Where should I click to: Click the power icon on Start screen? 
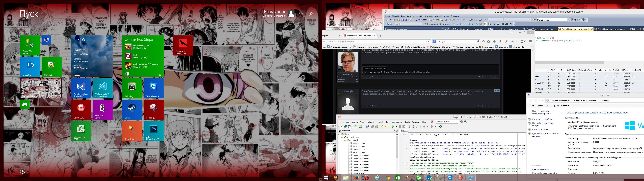tap(301, 14)
